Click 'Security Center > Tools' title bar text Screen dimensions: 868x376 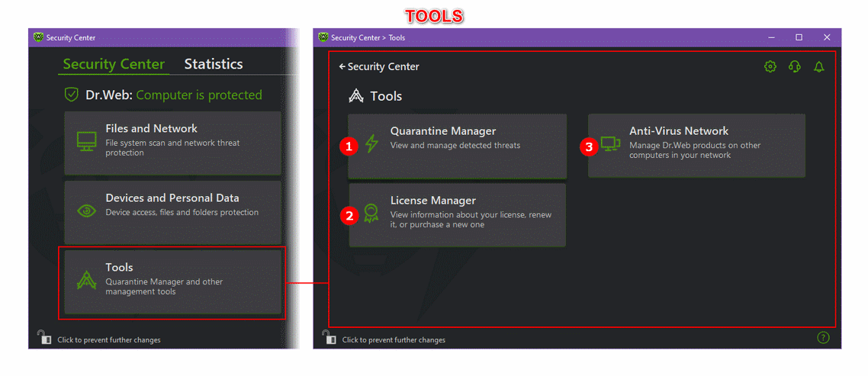coord(368,37)
